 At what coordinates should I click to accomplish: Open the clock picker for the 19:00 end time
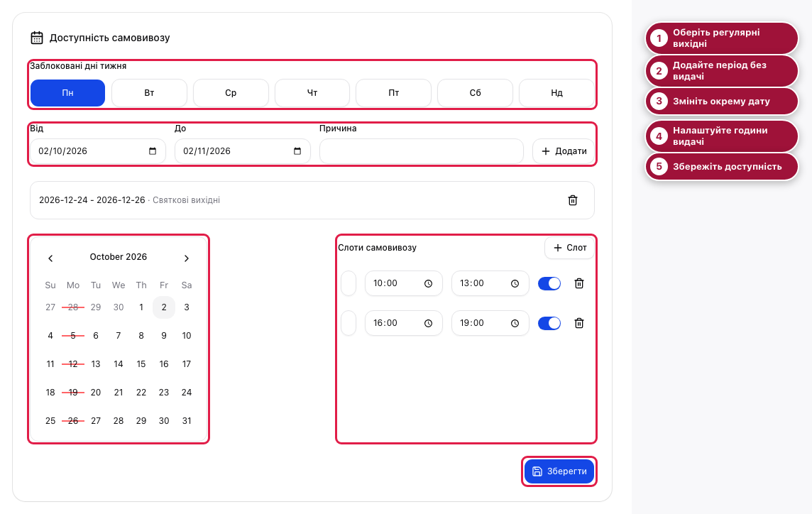[x=515, y=323]
